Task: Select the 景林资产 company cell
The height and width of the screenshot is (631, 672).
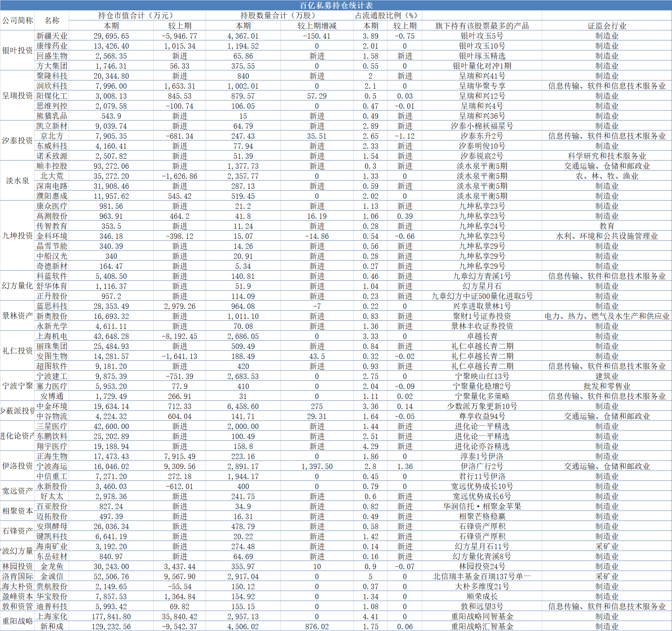Action: (x=18, y=316)
